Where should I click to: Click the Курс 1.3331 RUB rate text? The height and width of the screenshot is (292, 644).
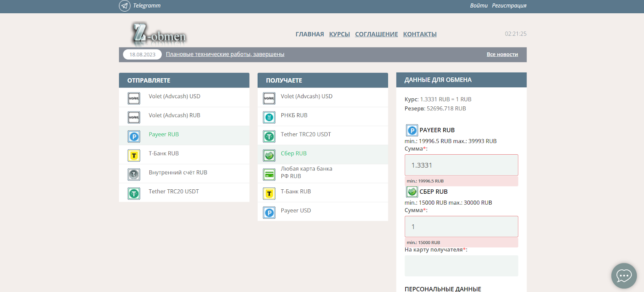[x=438, y=99]
